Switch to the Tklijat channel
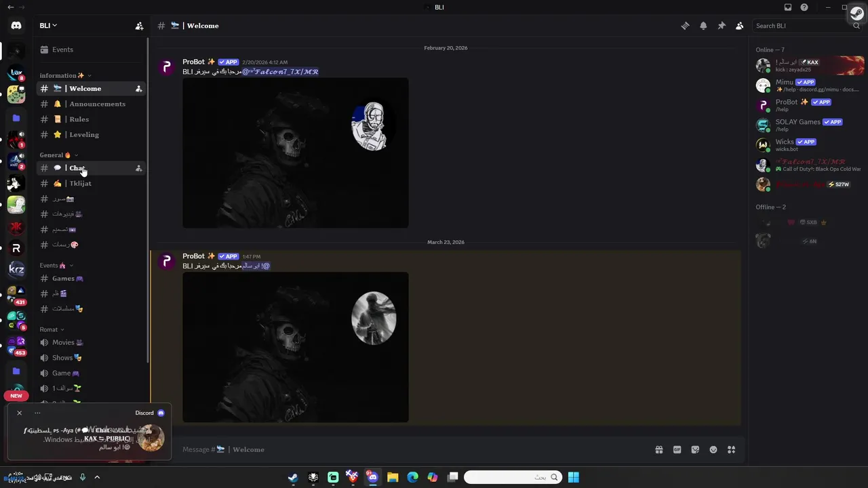 pos(92,184)
